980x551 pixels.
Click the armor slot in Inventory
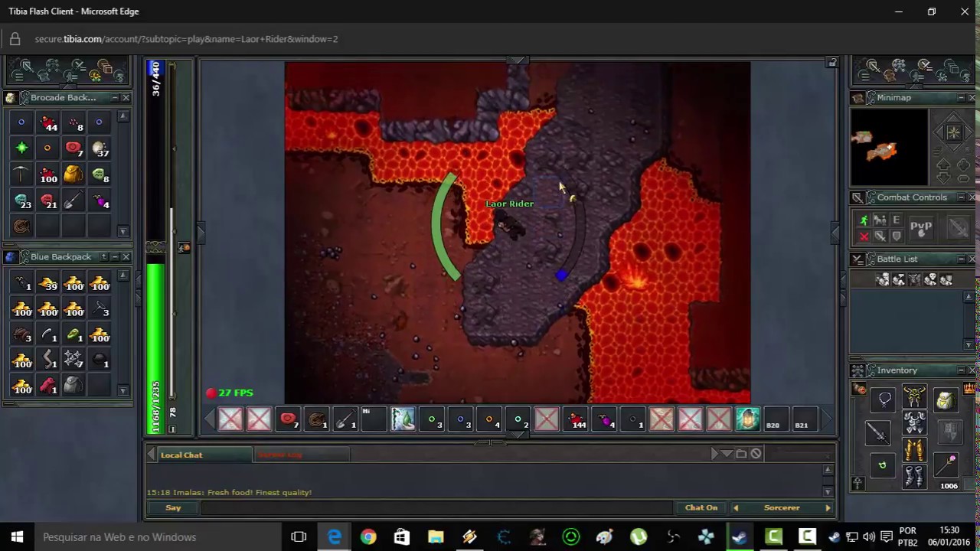tap(914, 422)
